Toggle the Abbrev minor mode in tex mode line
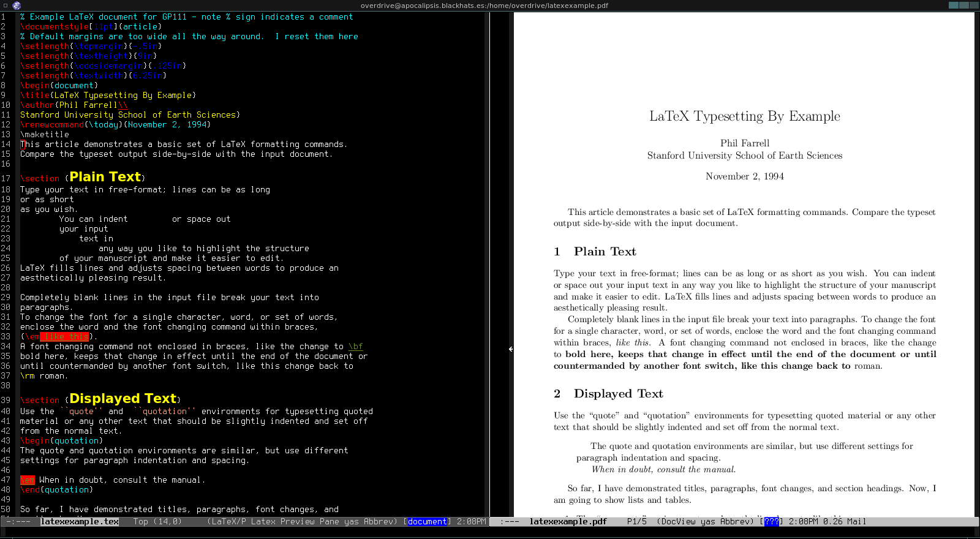980x539 pixels. coord(378,522)
